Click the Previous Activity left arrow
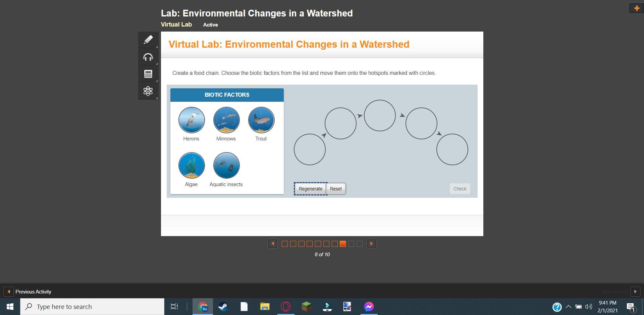Screen dimensions: 644x315 [9, 291]
